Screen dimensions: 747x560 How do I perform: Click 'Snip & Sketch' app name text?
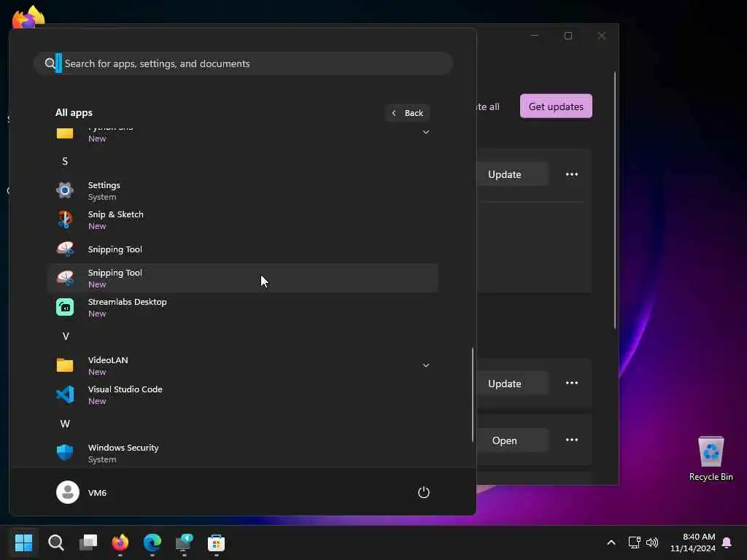coord(116,214)
